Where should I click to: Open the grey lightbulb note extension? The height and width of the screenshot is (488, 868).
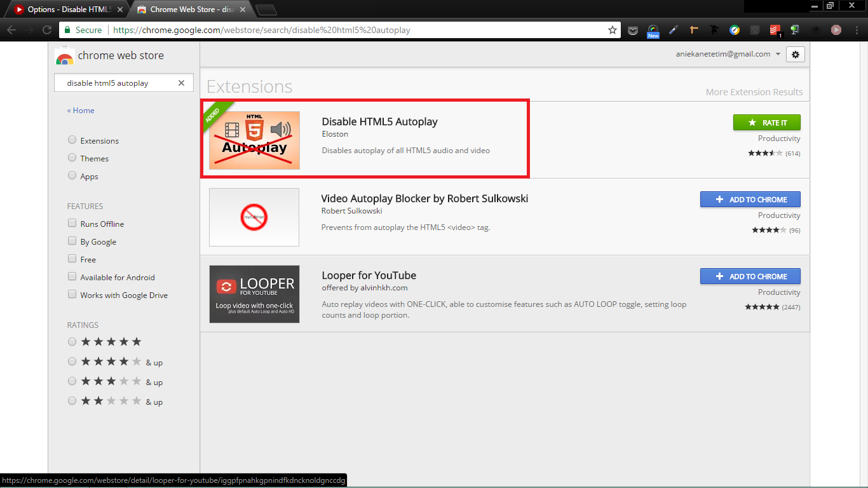[755, 30]
